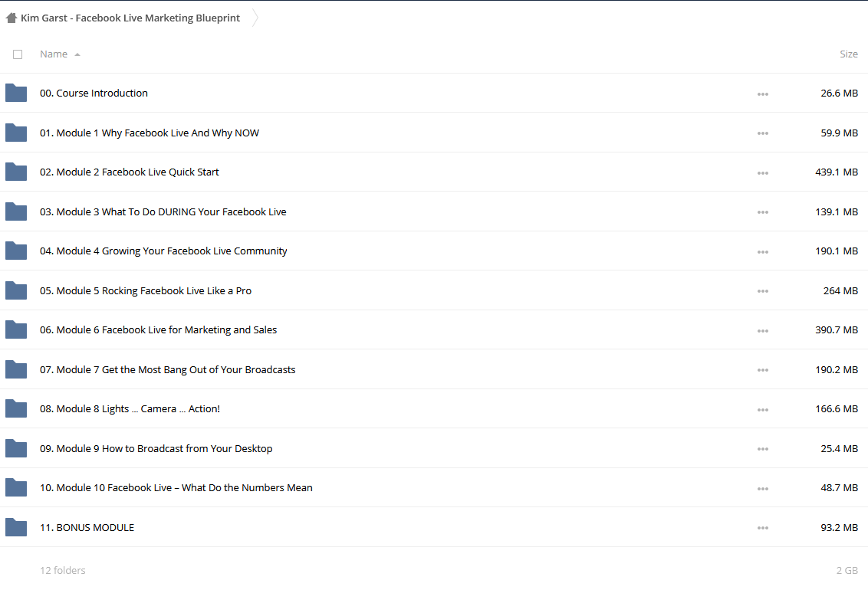Open 04. Module 4 Growing Your Facebook Live Community
868x590 pixels.
[x=163, y=251]
